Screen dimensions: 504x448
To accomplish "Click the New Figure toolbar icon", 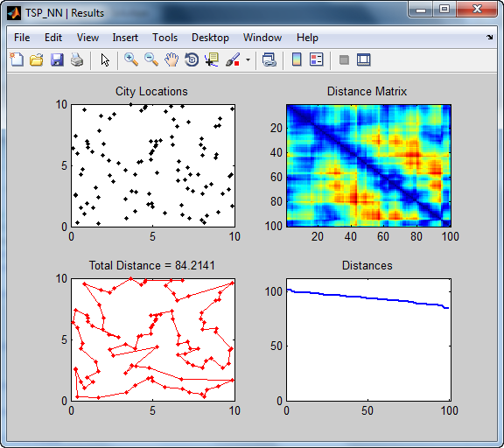I will coord(17,59).
